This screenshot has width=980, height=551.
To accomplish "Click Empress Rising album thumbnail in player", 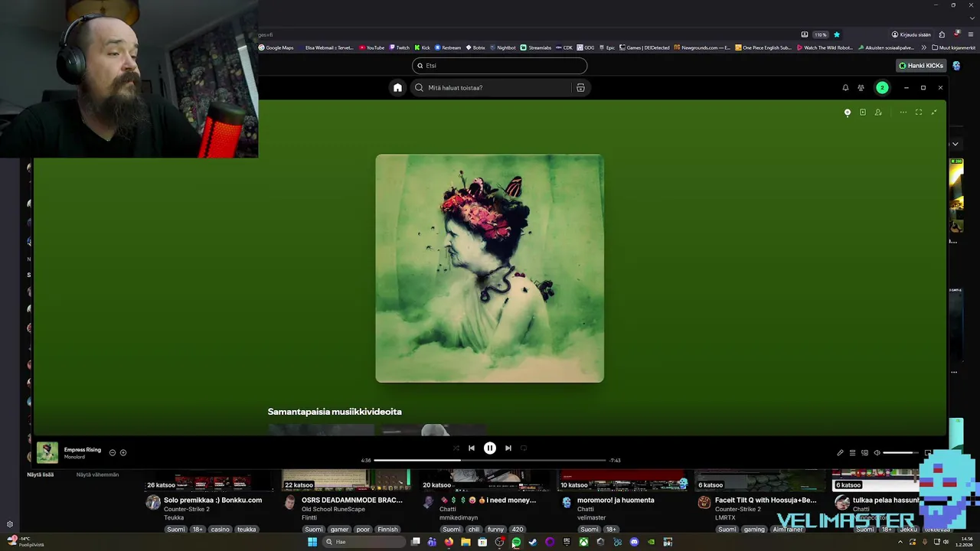I will (47, 452).
